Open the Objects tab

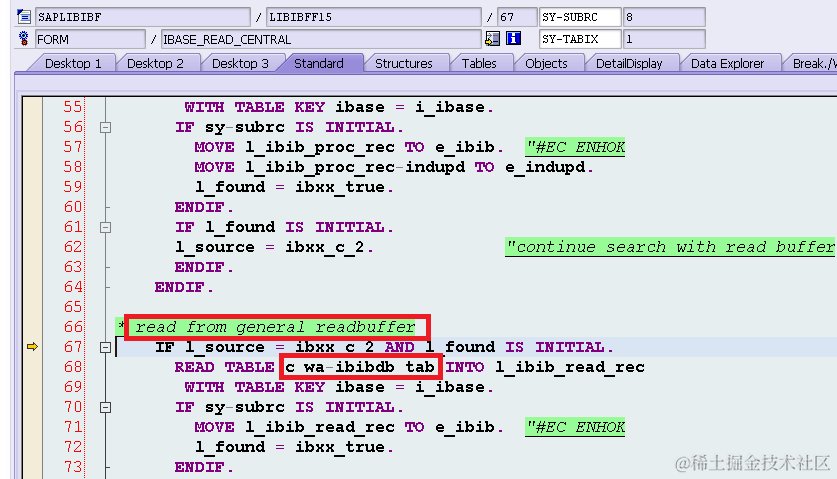coord(546,64)
